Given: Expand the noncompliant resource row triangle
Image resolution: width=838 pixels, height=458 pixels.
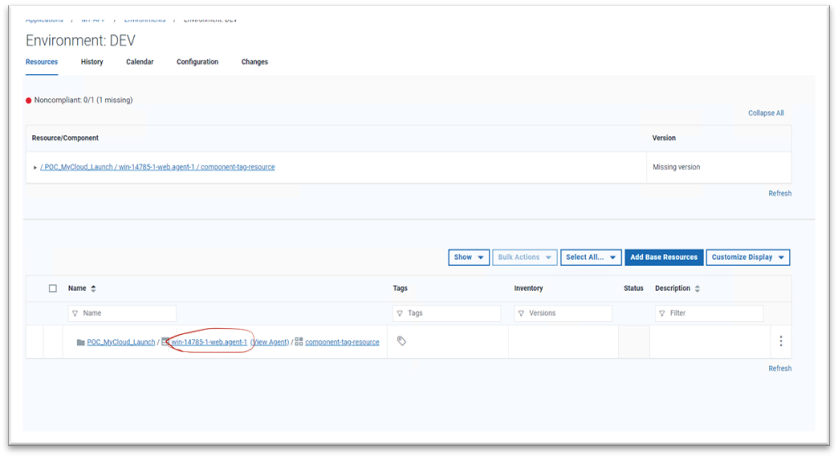Looking at the screenshot, I should tap(35, 167).
